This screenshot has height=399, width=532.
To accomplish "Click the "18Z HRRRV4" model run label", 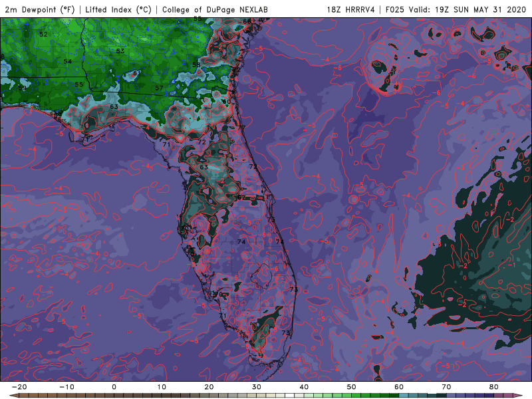I will (350, 9).
